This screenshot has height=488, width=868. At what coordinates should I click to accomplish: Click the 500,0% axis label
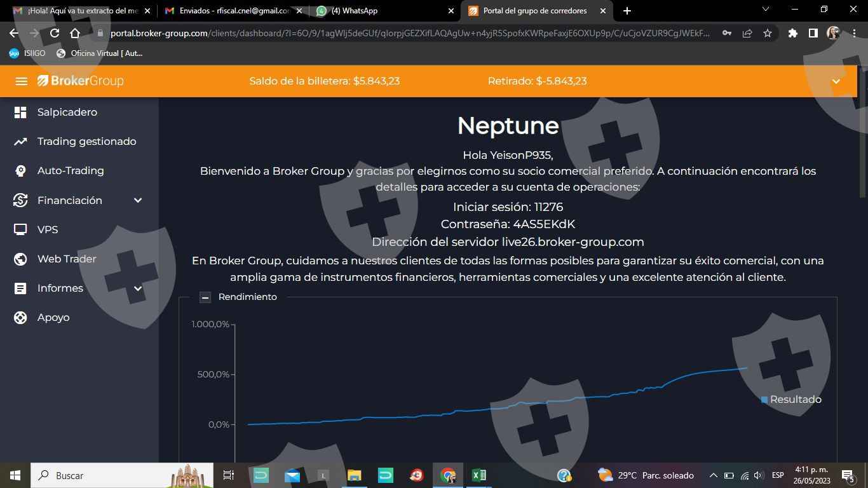[214, 374]
